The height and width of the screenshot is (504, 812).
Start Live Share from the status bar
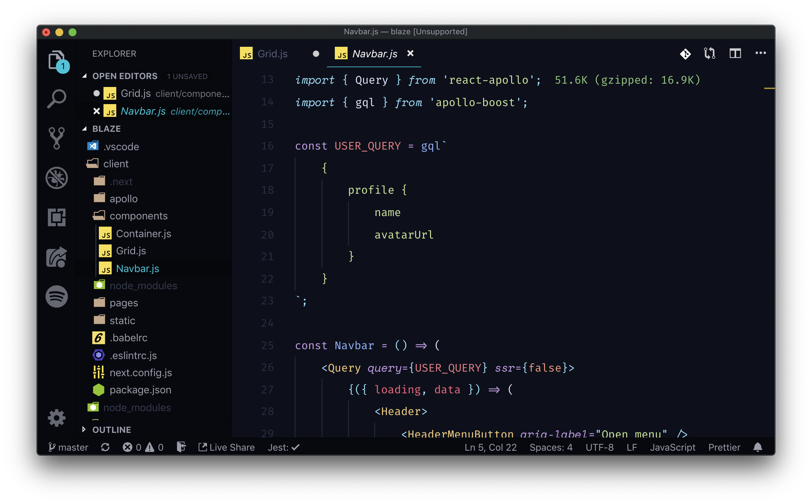(227, 447)
